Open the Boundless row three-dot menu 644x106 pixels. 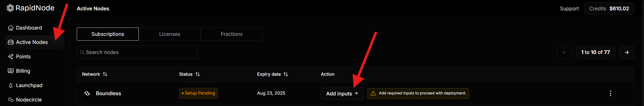[x=610, y=93]
